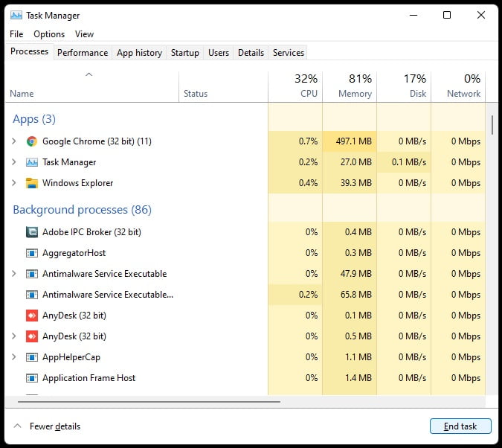Click the 0.7% CPU value for Chrome
The height and width of the screenshot is (448, 502).
(x=308, y=141)
